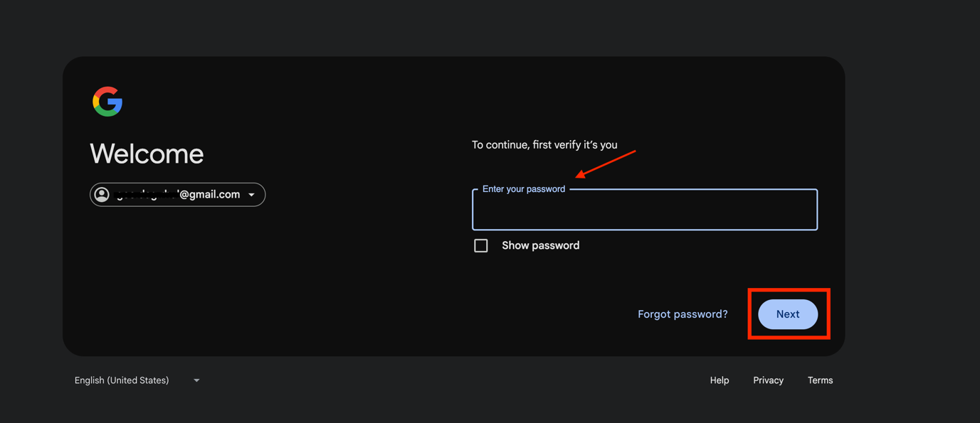Click the Welcome heading
Viewport: 980px width, 423px height.
click(147, 154)
